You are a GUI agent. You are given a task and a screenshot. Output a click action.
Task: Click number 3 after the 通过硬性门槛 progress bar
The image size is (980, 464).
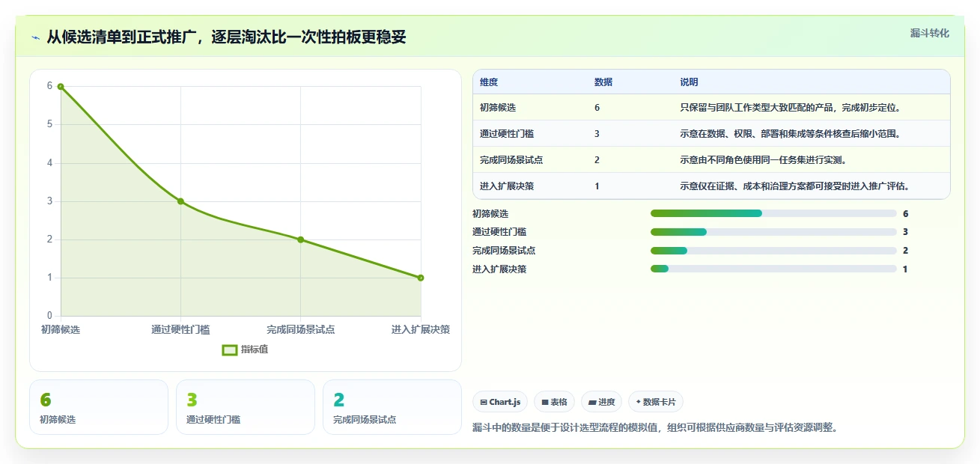[905, 232]
